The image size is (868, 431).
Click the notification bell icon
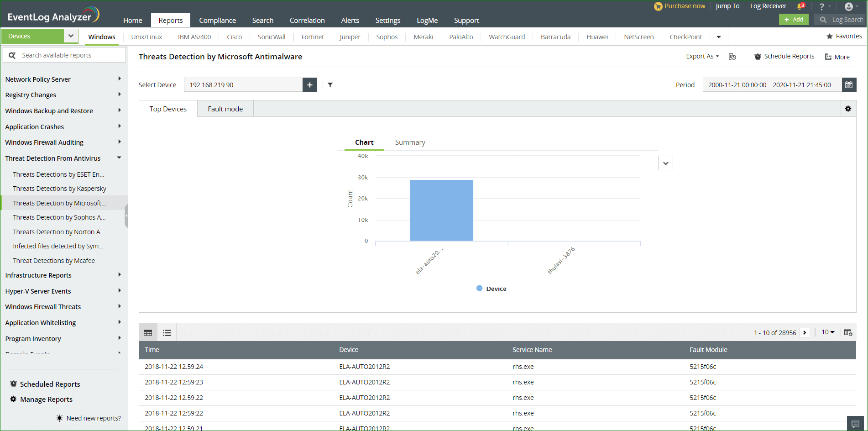coord(800,6)
